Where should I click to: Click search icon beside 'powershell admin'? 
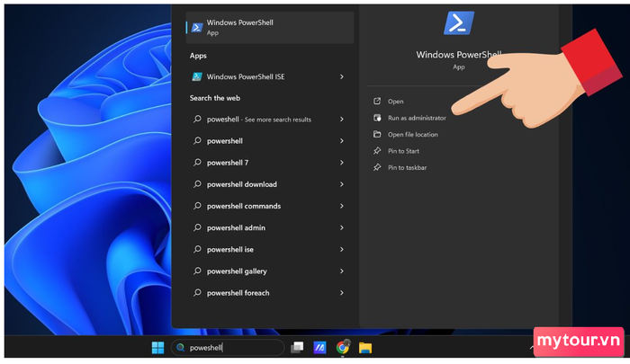click(197, 227)
